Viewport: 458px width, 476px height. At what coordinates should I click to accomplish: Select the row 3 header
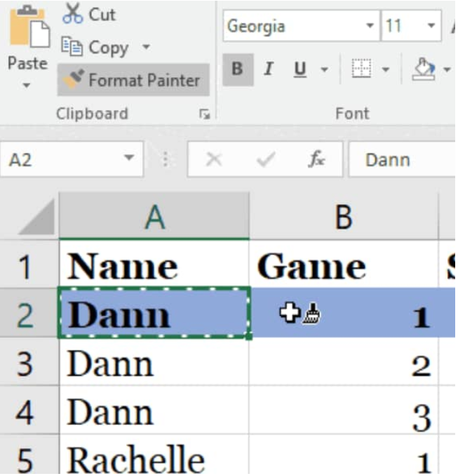[25, 363]
